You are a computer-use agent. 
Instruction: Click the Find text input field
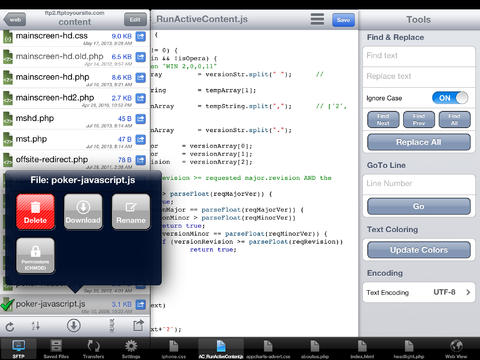(x=419, y=56)
